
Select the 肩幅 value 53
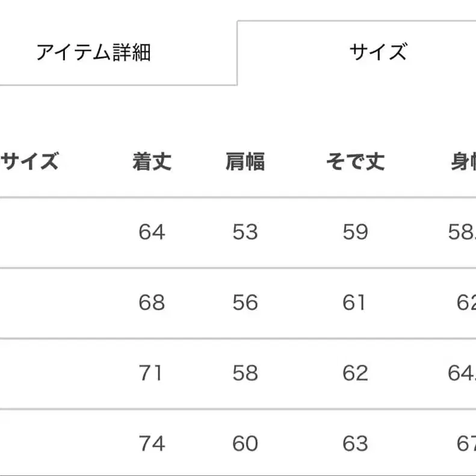pyautogui.click(x=245, y=232)
